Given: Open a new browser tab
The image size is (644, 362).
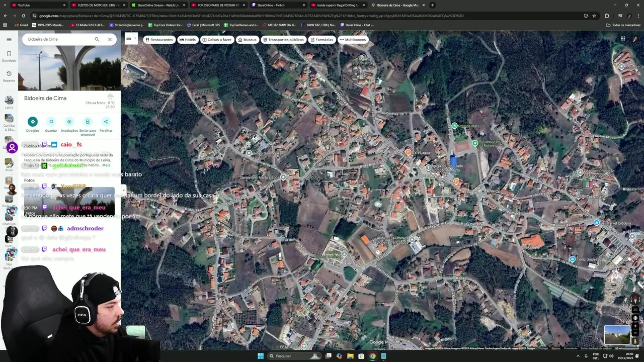Looking at the screenshot, I should coord(433,5).
